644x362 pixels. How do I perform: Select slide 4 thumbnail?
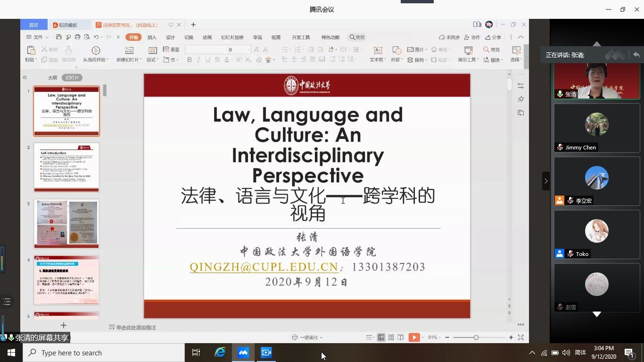[66, 280]
